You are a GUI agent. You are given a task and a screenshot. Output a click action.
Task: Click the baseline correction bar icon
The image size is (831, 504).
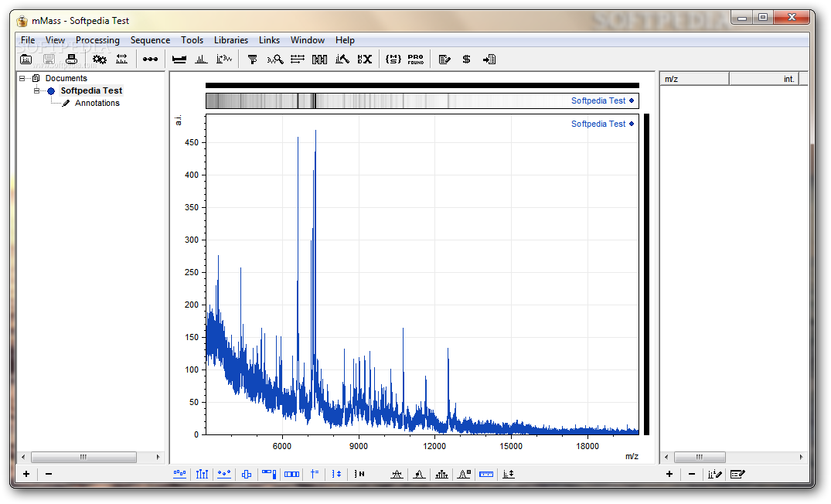(x=179, y=60)
